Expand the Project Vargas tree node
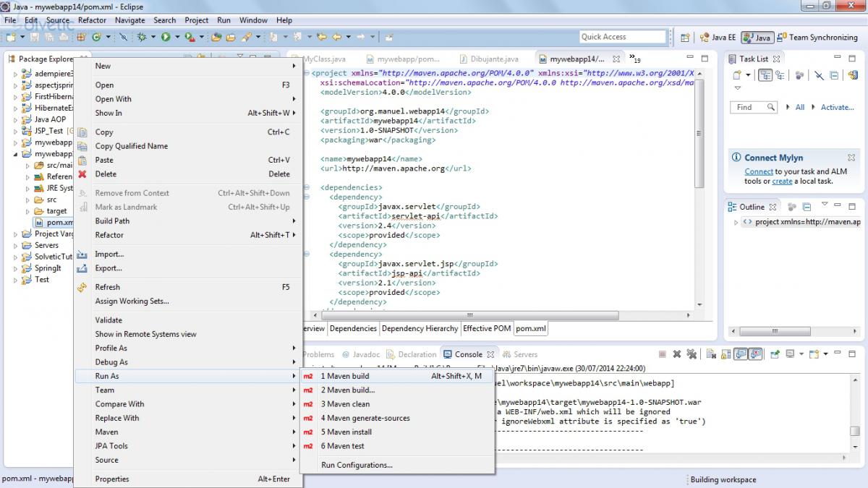This screenshot has height=488, width=868. [15, 234]
